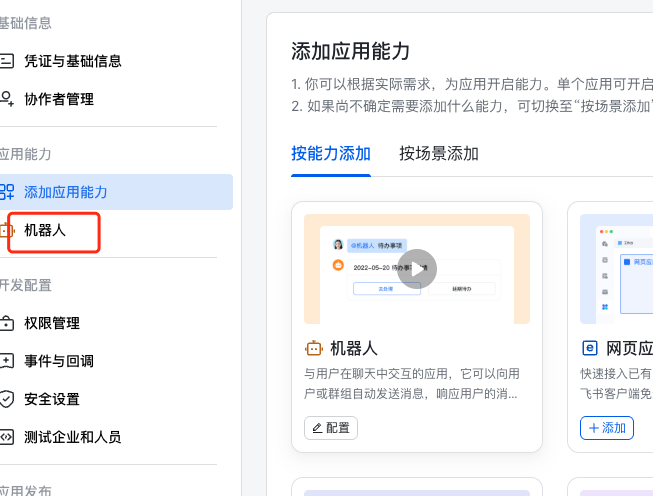Click the robot icon in 机器人 card title
This screenshot has height=496, width=653.
[314, 349]
